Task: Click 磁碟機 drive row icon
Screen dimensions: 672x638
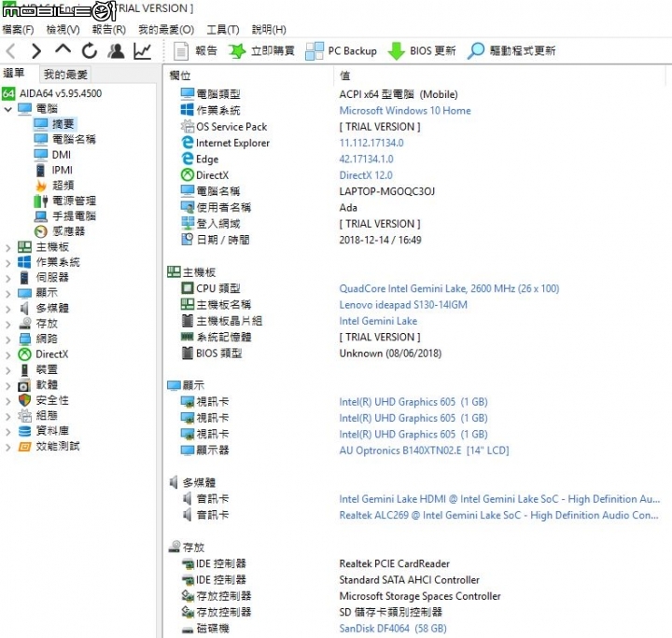Action: pos(188,630)
